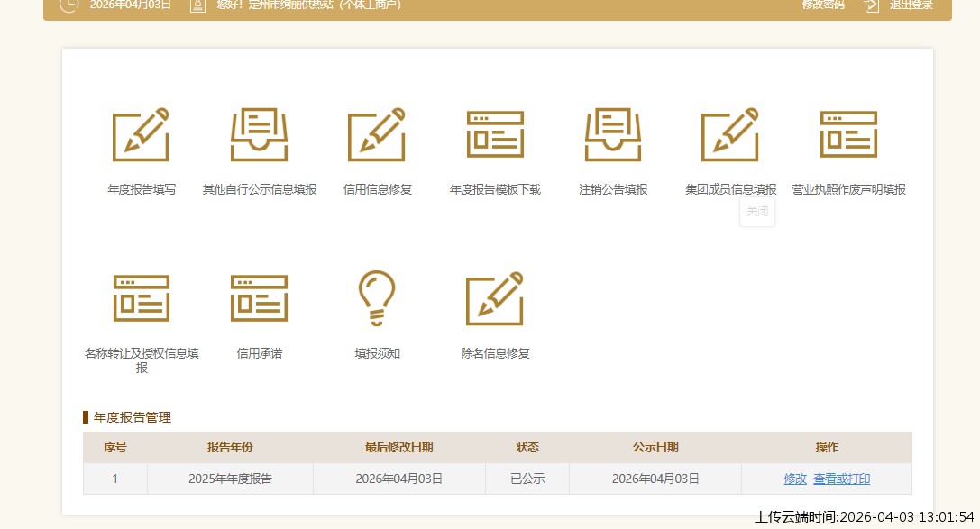Open the 除名信息修复 removal repair icon
This screenshot has width=980, height=529.
495,297
